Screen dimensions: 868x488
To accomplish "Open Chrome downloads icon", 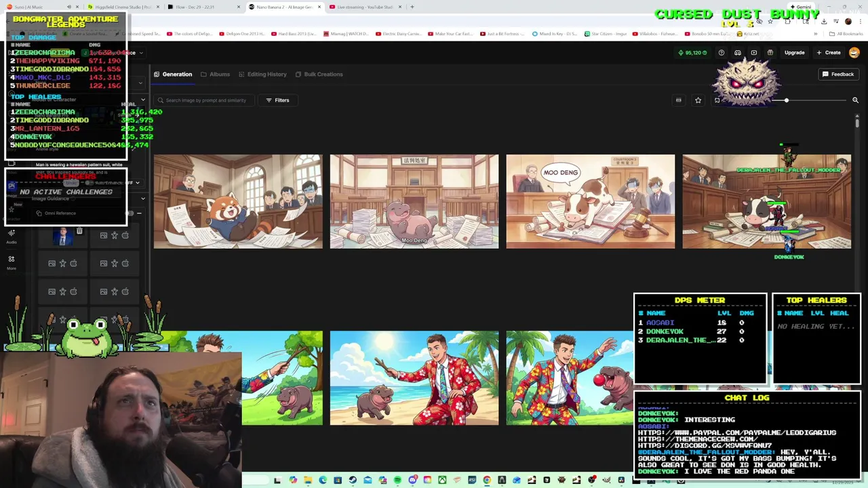I will 823,21.
